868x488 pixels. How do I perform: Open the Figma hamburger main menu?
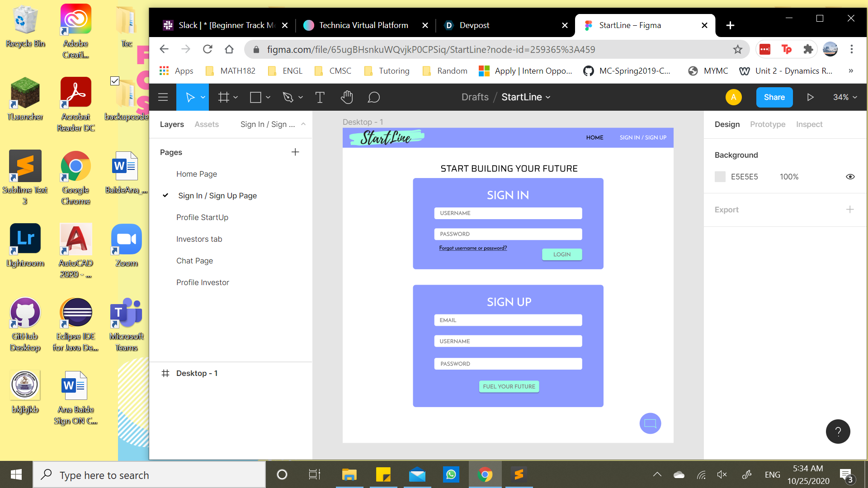point(163,97)
